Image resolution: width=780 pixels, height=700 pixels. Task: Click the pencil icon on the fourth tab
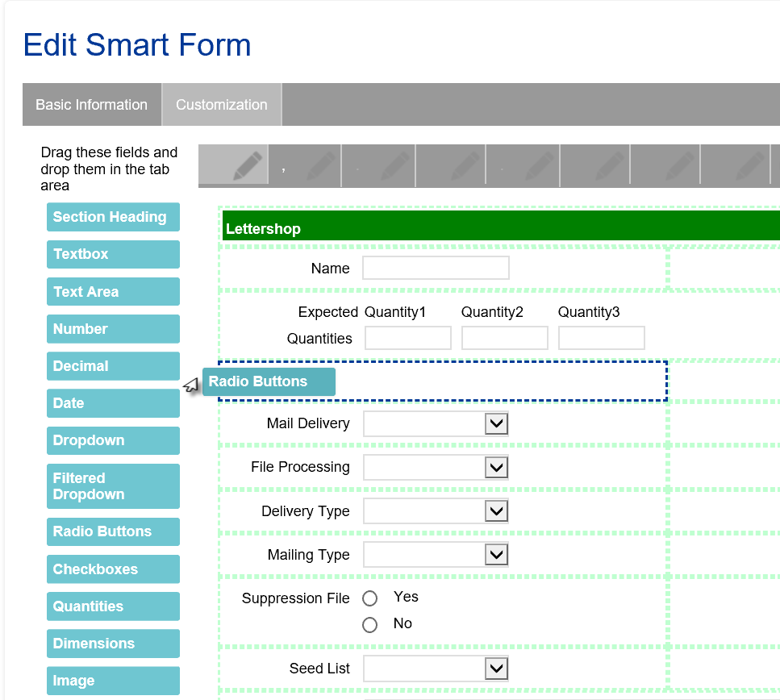pyautogui.click(x=465, y=165)
